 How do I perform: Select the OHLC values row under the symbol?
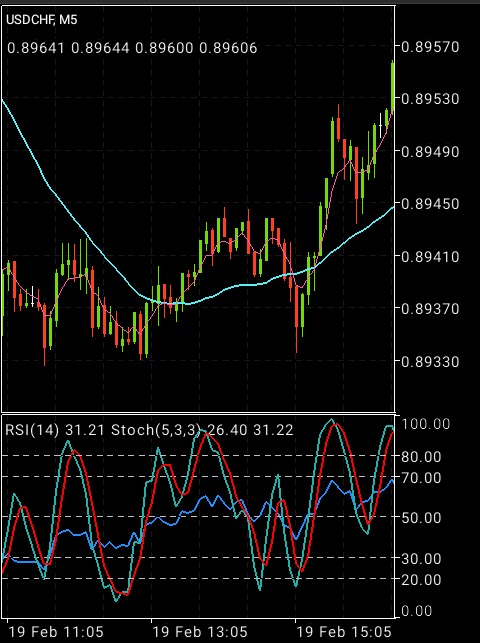pos(132,48)
